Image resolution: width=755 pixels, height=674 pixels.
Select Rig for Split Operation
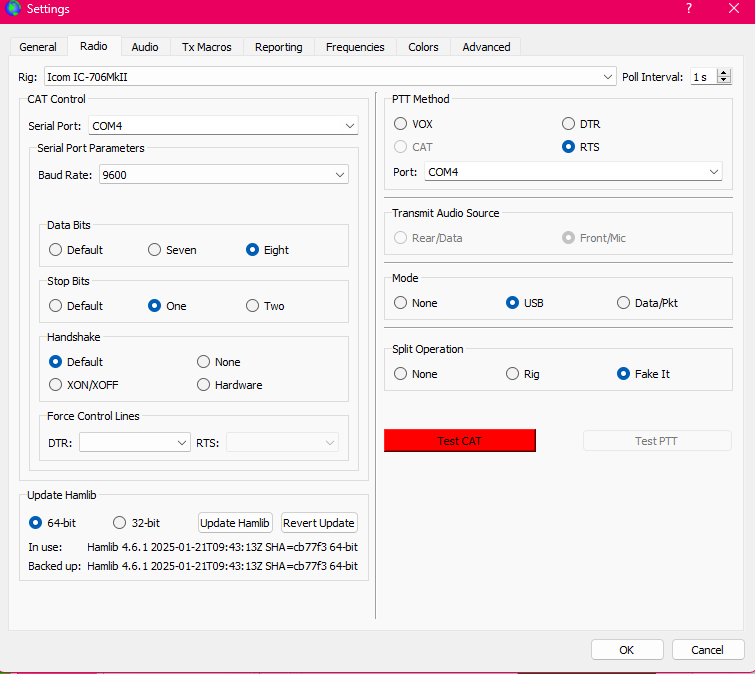point(514,374)
